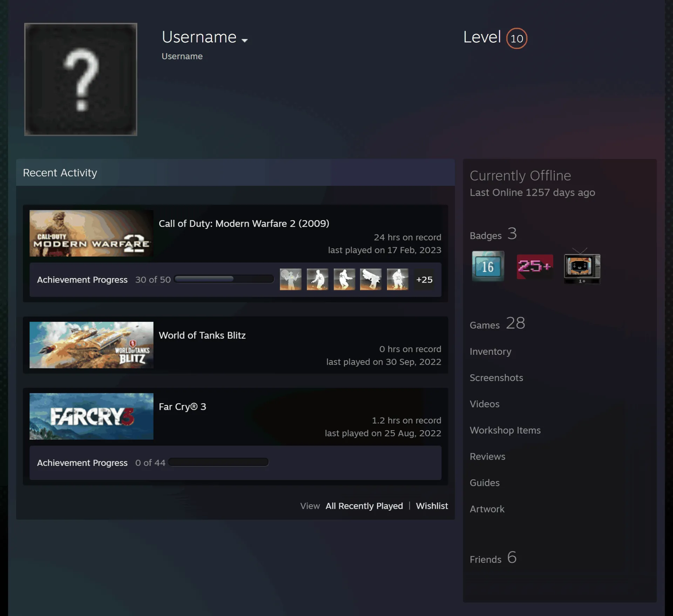Click Achievement Progress label for Modern Warfare 2
The width and height of the screenshot is (673, 616).
pos(82,280)
